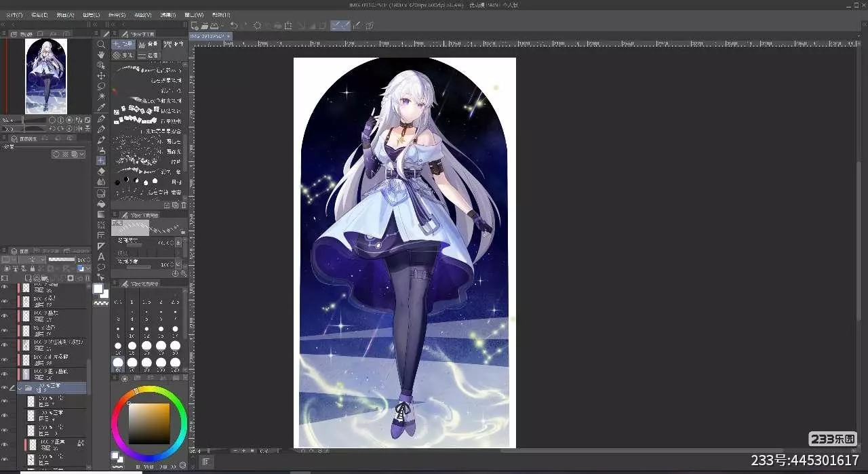Select the highlighted Decoration tool

click(x=101, y=161)
